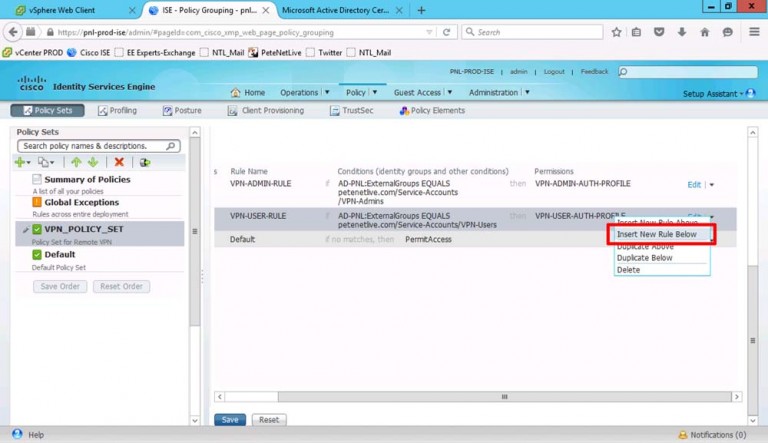Screen dimensions: 768x443
Task: Switch to Policy Sets tab
Action: (x=48, y=110)
